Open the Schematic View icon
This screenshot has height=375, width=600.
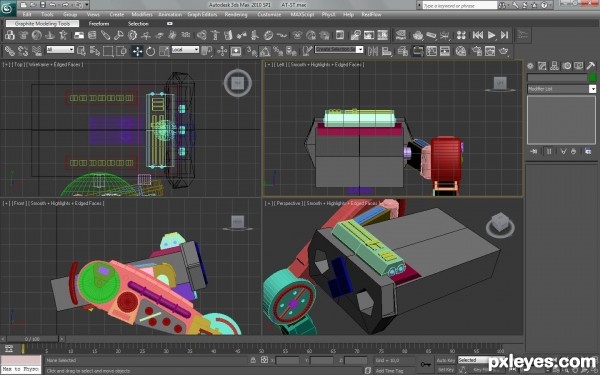(445, 51)
